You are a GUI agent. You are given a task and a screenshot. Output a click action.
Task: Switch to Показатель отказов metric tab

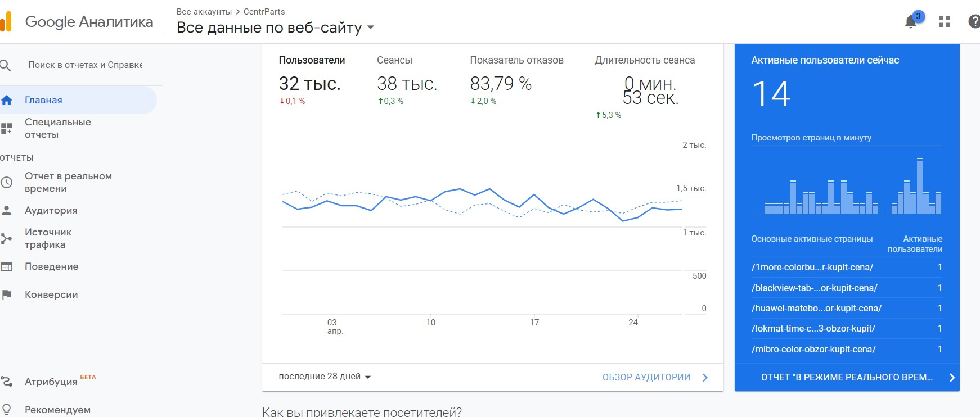point(516,60)
